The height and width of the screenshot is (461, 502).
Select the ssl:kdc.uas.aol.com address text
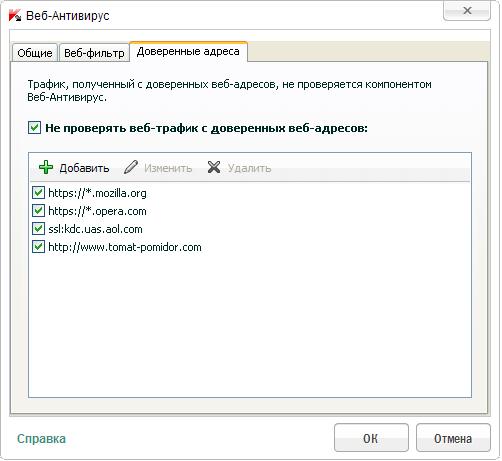[95, 229]
